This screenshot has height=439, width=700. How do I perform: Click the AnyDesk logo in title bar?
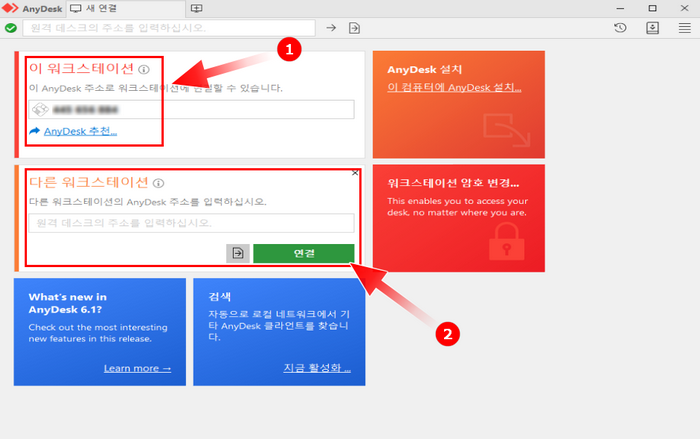10,8
